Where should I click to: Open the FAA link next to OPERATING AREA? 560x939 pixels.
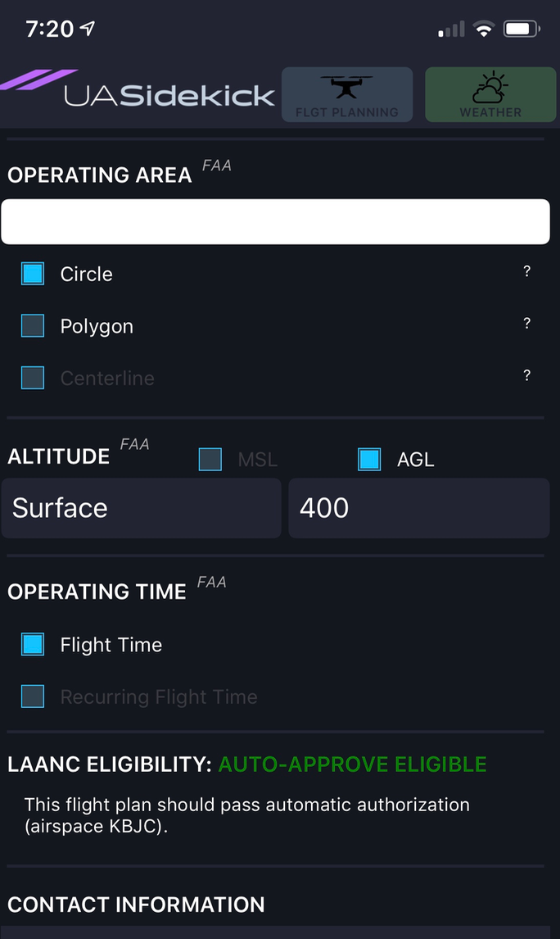tap(218, 165)
